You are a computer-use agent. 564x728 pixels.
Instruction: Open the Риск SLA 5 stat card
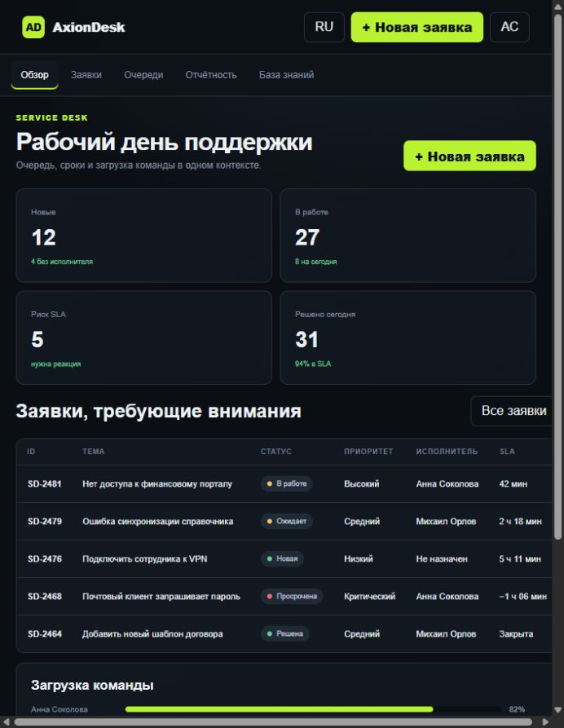[144, 338]
